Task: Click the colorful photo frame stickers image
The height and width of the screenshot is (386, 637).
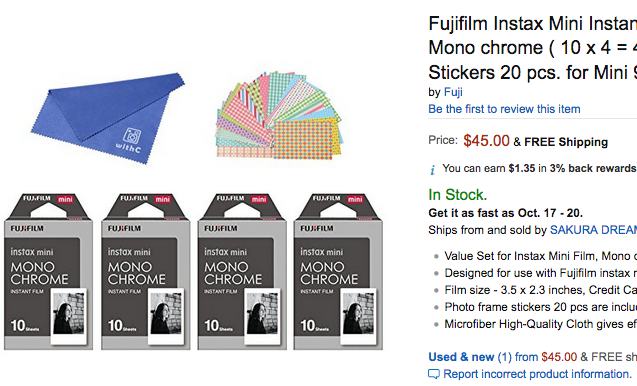Action: pos(279,115)
